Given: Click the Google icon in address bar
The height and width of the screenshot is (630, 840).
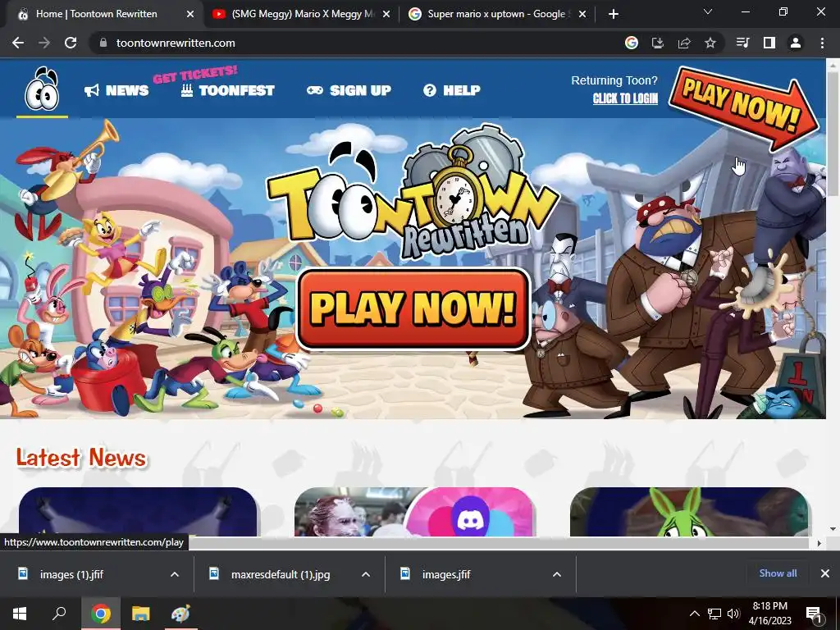Looking at the screenshot, I should click(x=632, y=43).
